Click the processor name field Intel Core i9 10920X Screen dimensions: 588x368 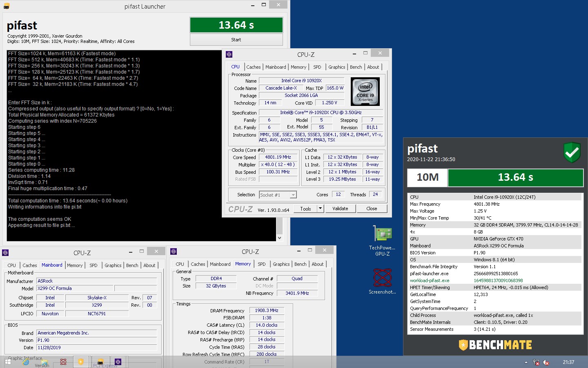click(301, 81)
